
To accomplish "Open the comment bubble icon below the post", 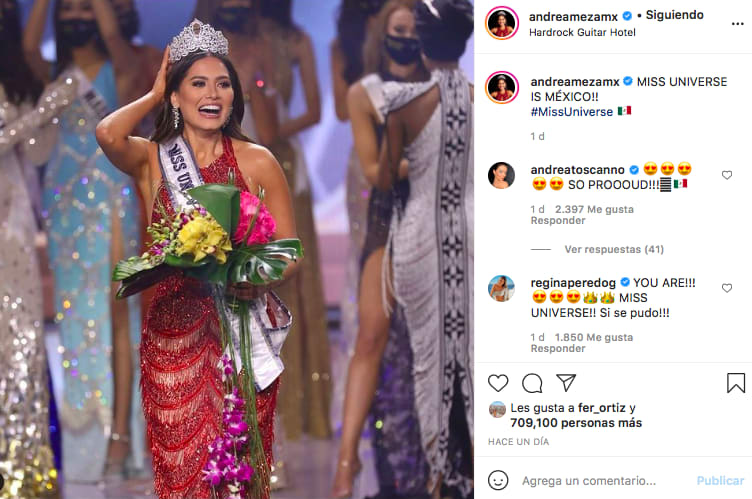I will [x=532, y=383].
